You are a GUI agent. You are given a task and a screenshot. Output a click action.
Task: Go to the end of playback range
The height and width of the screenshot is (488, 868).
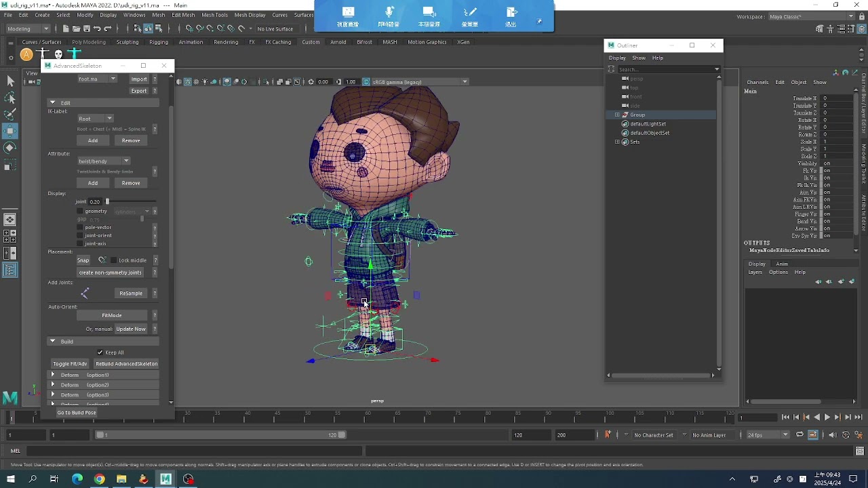858,418
